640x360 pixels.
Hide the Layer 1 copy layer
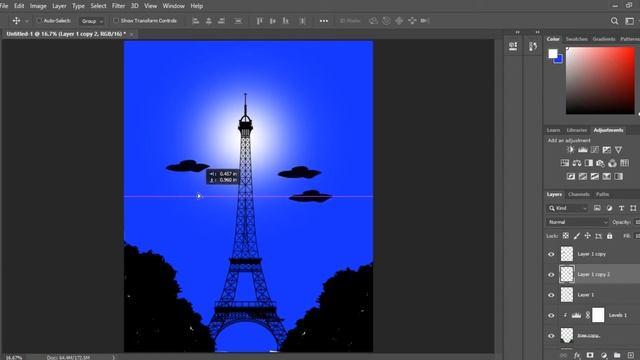[x=551, y=254]
